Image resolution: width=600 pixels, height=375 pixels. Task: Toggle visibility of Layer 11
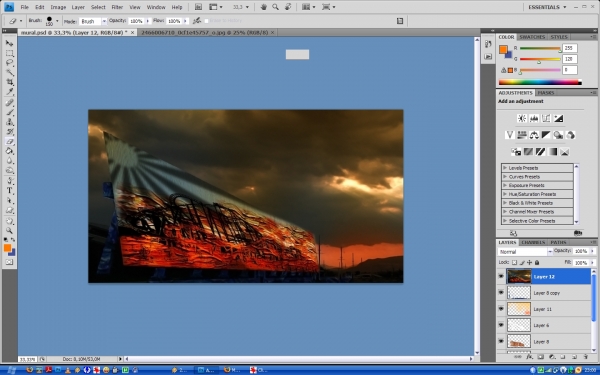[501, 308]
